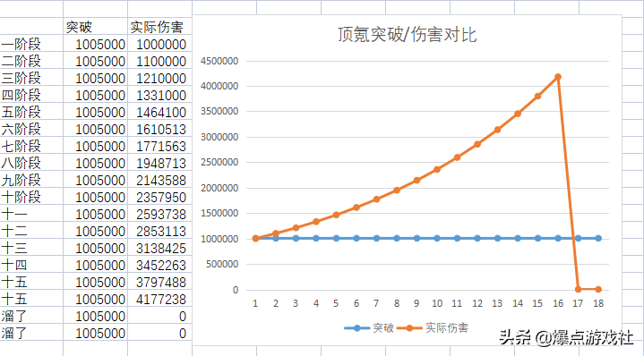Click the 实际伤害 legend entry in chart
This screenshot has width=644, height=356.
(433, 327)
